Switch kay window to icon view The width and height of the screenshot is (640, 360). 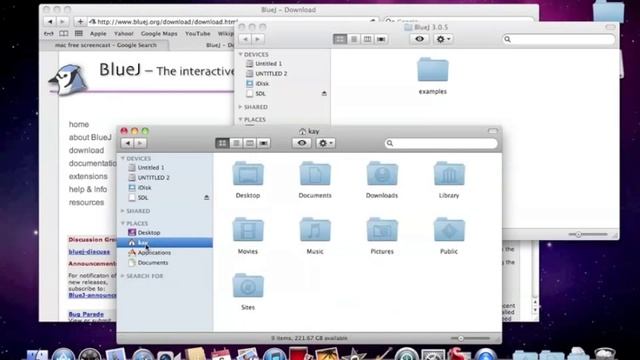point(222,143)
